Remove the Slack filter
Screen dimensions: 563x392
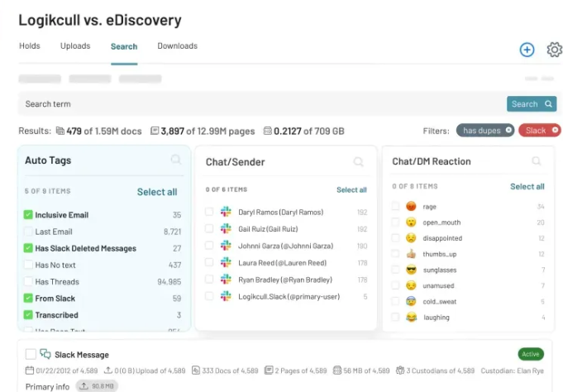coord(555,130)
